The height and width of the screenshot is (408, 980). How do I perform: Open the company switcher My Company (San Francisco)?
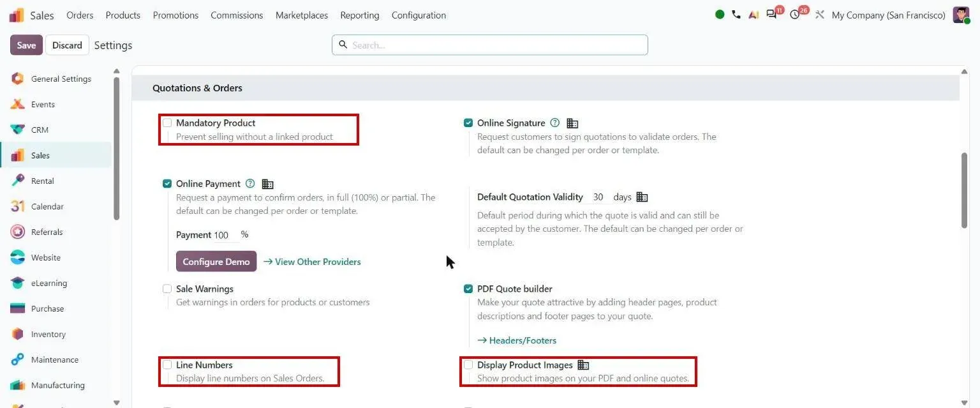point(888,15)
